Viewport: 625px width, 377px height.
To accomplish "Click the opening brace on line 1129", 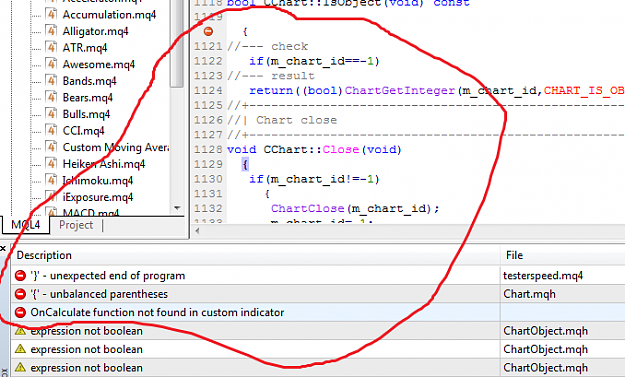I will 245,164.
